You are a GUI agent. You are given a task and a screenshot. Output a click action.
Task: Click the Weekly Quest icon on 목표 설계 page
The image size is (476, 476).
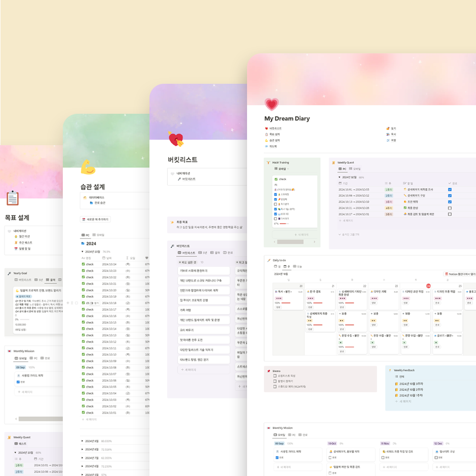(9, 437)
